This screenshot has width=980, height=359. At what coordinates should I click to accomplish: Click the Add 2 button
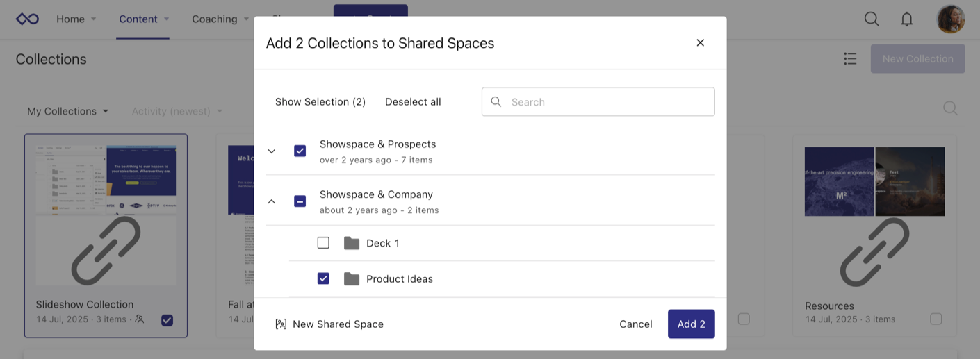(692, 324)
